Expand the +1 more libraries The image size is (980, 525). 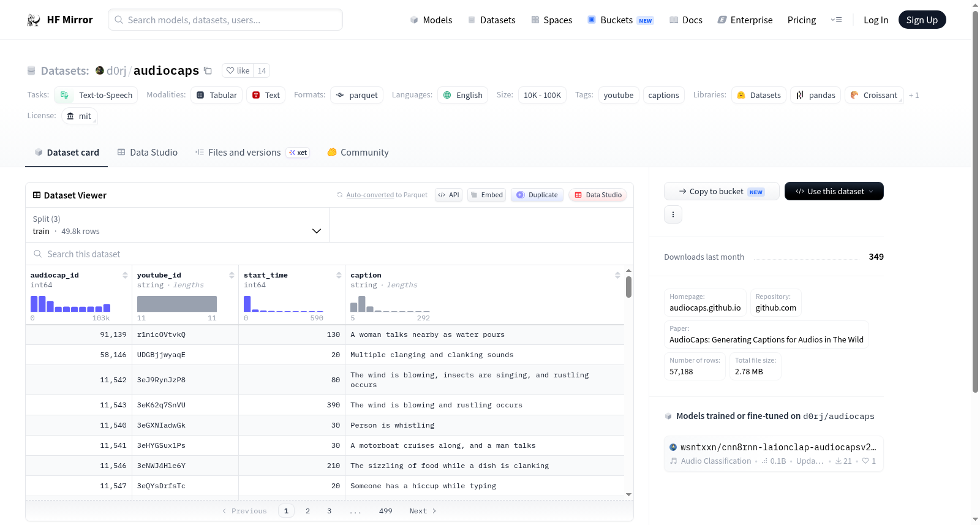tap(914, 95)
